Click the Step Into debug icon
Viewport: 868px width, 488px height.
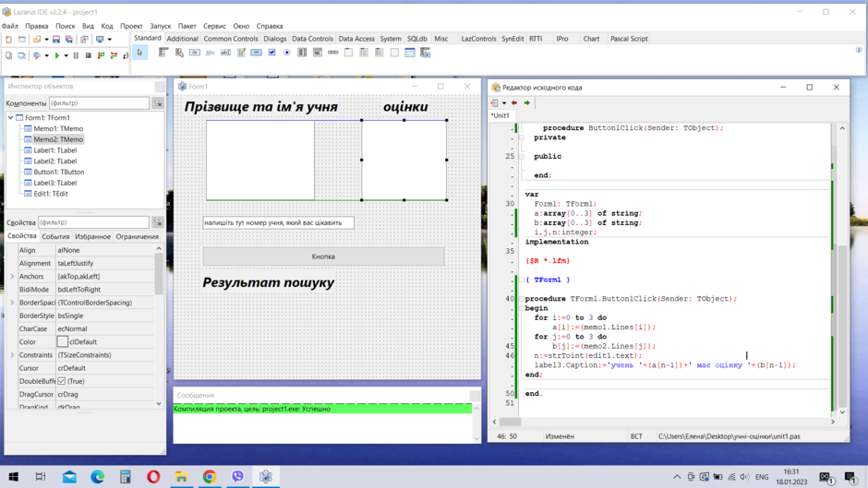coord(101,55)
